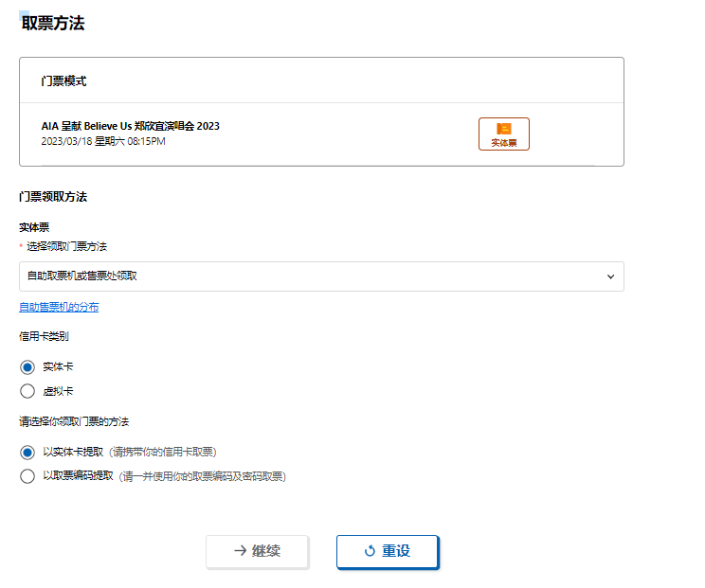
Task: Choose 以实体卡提取 radio option
Action: click(x=27, y=453)
